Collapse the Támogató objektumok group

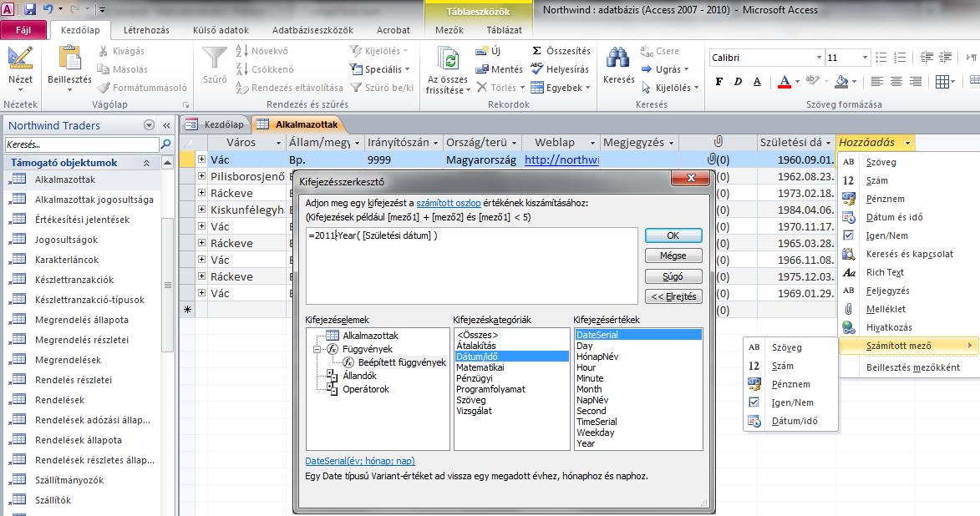[x=147, y=163]
